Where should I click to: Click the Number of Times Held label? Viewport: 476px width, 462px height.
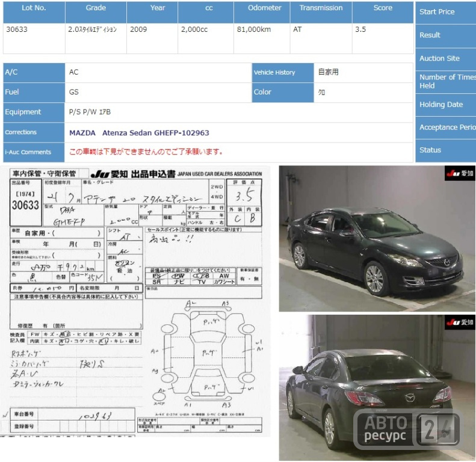point(445,81)
